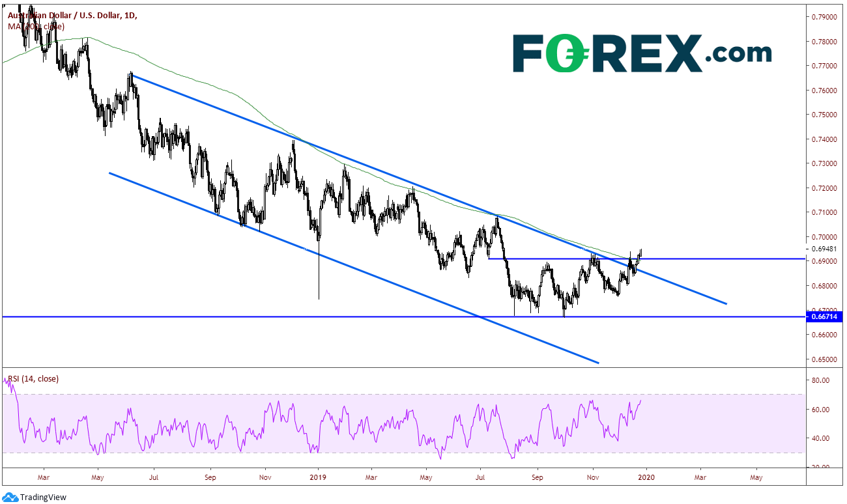Viewport: 847px width, 504px height.
Task: Click the 0.76000 price axis value
Action: 825,91
